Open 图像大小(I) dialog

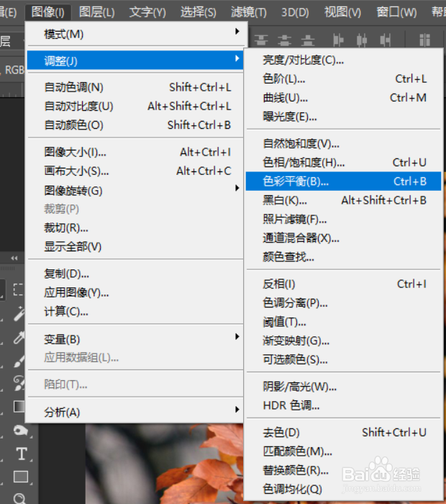click(136, 152)
